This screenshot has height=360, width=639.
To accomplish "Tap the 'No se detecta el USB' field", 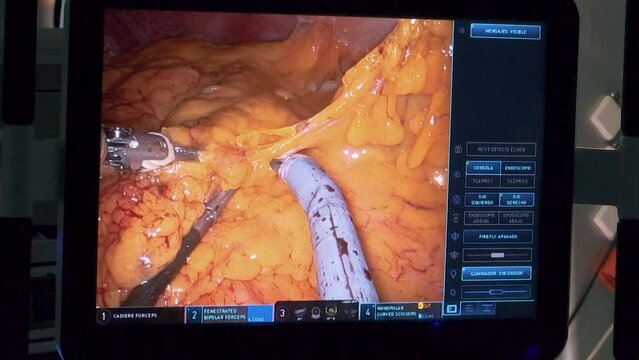I will (501, 150).
